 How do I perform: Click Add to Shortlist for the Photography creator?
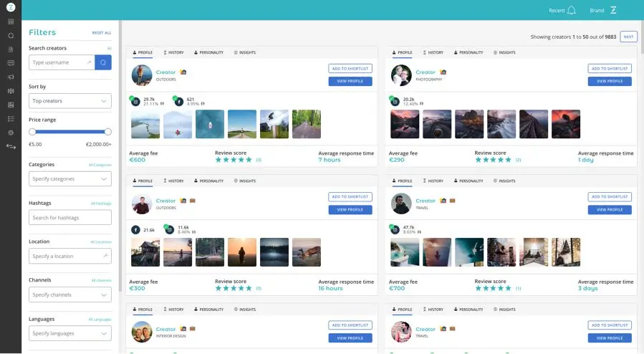[x=610, y=69]
